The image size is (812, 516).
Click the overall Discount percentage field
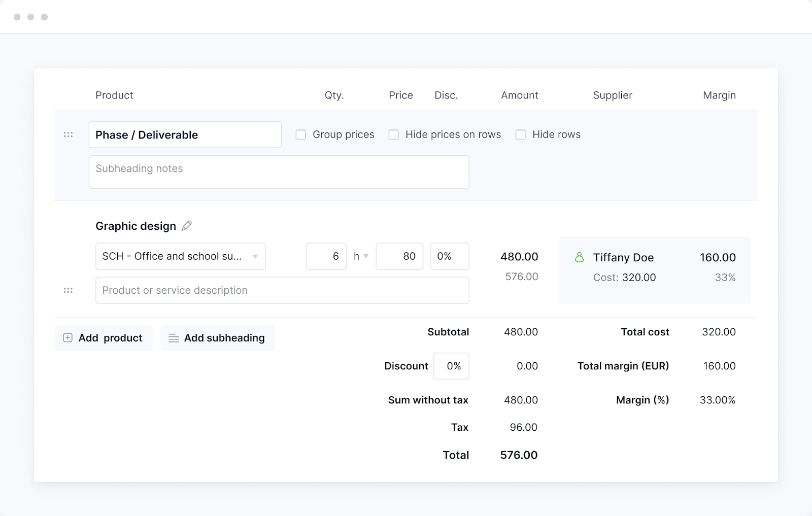click(451, 366)
